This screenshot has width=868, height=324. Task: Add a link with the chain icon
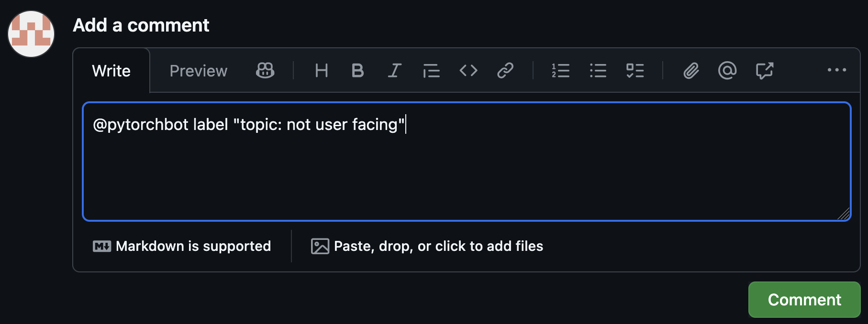[x=505, y=71]
